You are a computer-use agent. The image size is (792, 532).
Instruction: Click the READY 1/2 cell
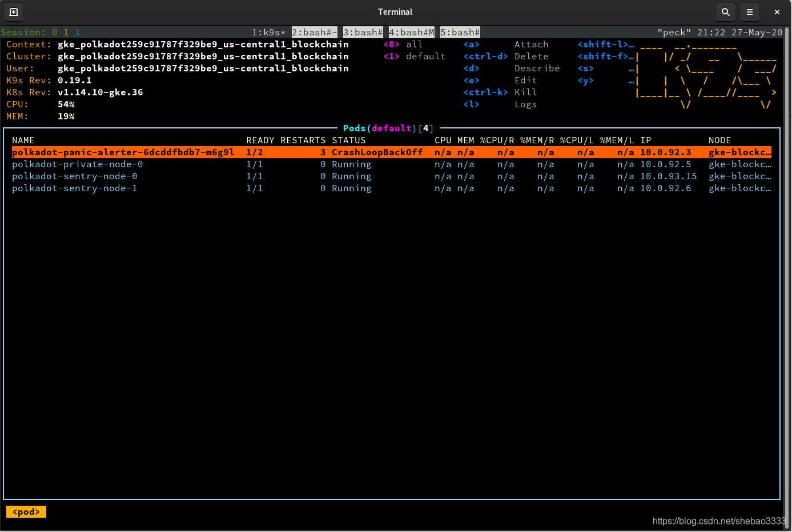coord(255,152)
